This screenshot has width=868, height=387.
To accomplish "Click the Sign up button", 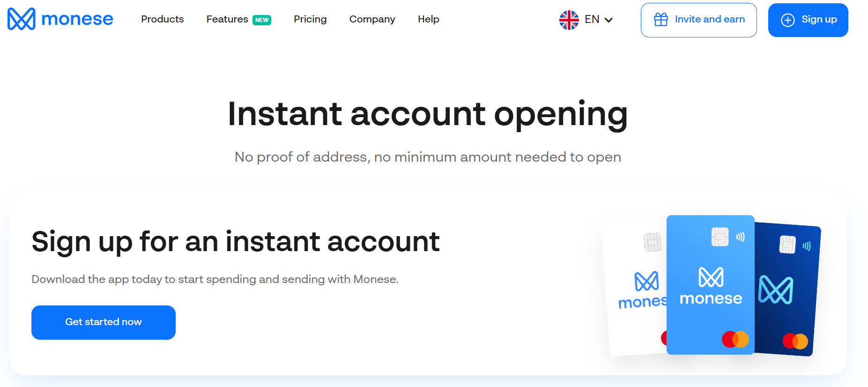I will click(808, 20).
